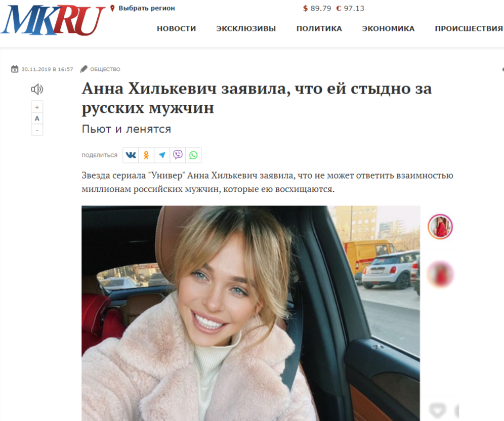Share article via Viber icon
This screenshot has height=421, width=504.
178,155
